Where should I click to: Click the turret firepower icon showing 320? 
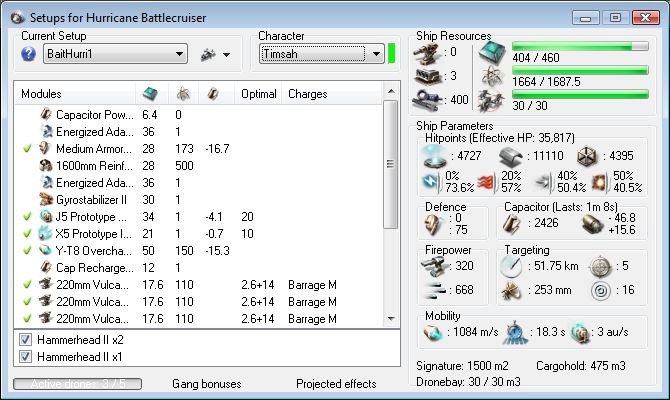click(434, 266)
